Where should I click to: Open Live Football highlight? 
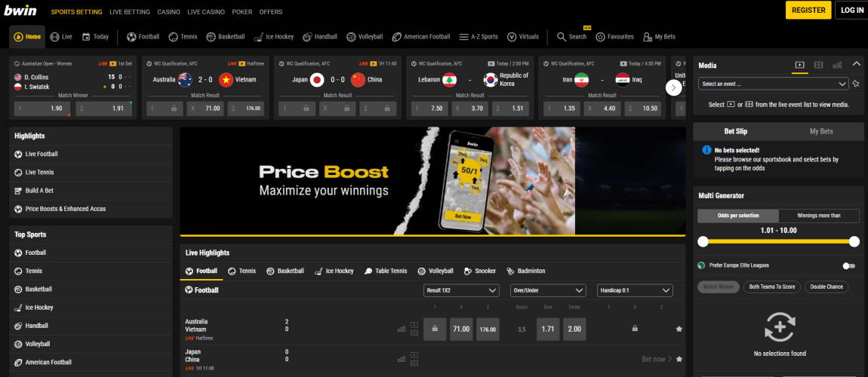coord(91,154)
